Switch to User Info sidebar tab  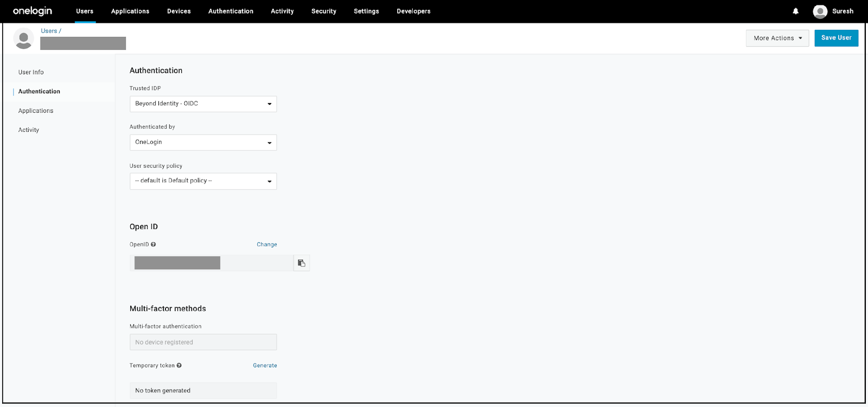pyautogui.click(x=31, y=72)
